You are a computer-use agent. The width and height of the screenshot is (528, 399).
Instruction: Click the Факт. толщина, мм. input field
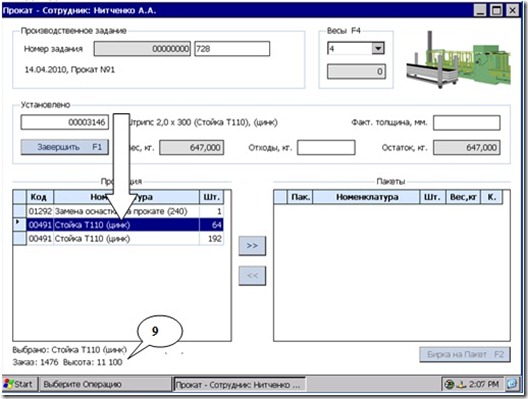click(467, 123)
